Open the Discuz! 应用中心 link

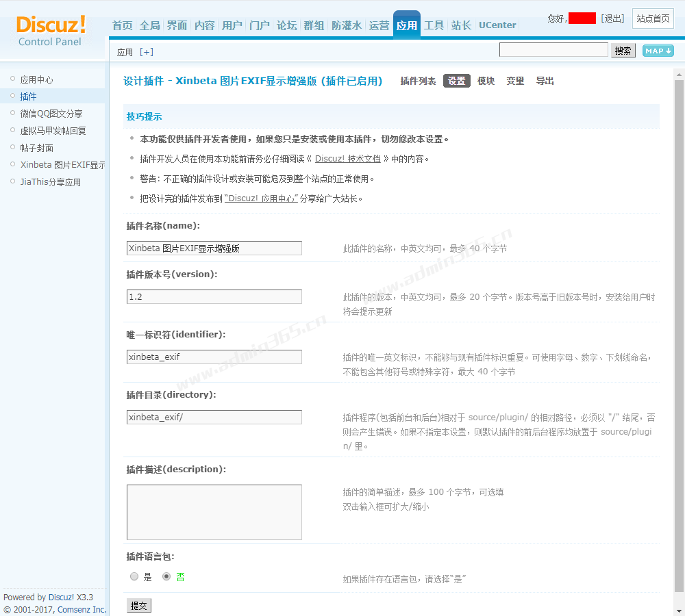point(261,198)
